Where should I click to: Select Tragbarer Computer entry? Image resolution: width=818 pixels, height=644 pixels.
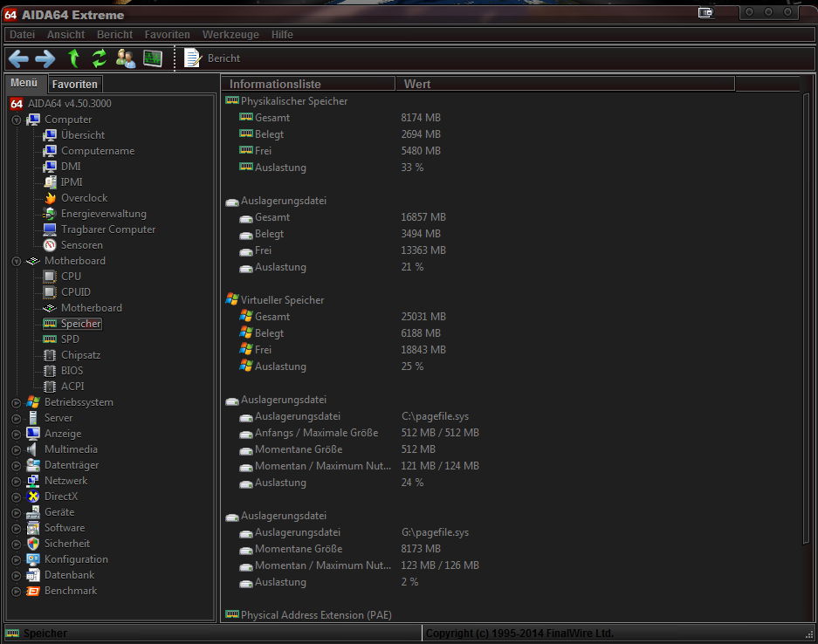click(108, 230)
